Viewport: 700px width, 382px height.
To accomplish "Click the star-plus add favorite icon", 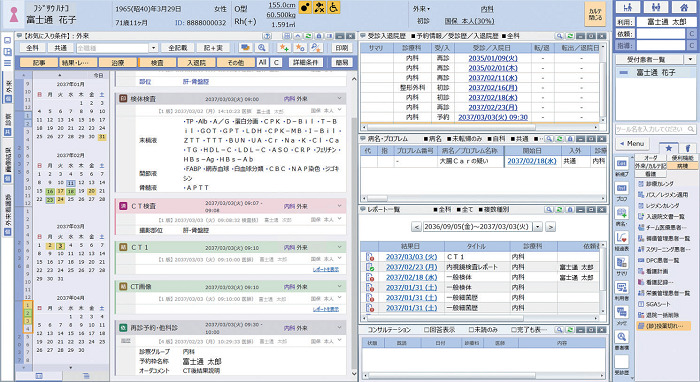I will (x=284, y=48).
